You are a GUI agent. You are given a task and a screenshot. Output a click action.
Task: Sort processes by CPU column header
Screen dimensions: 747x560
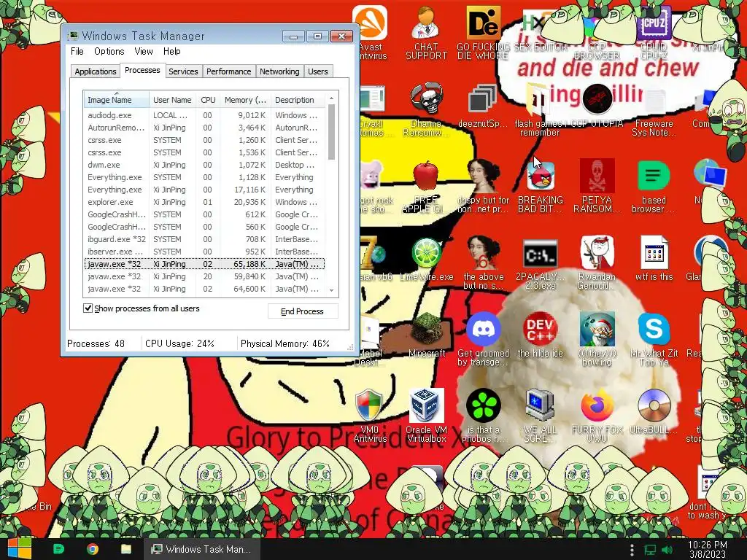click(208, 100)
